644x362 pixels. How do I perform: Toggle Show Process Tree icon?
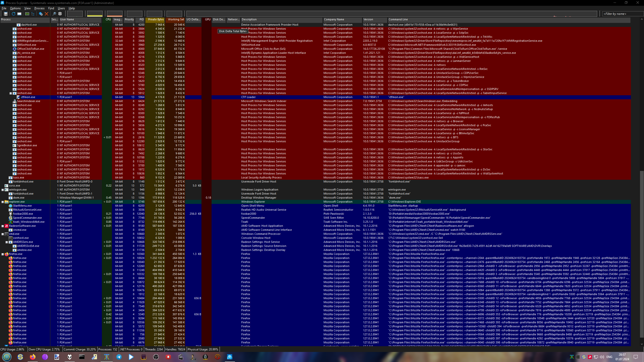33,14
